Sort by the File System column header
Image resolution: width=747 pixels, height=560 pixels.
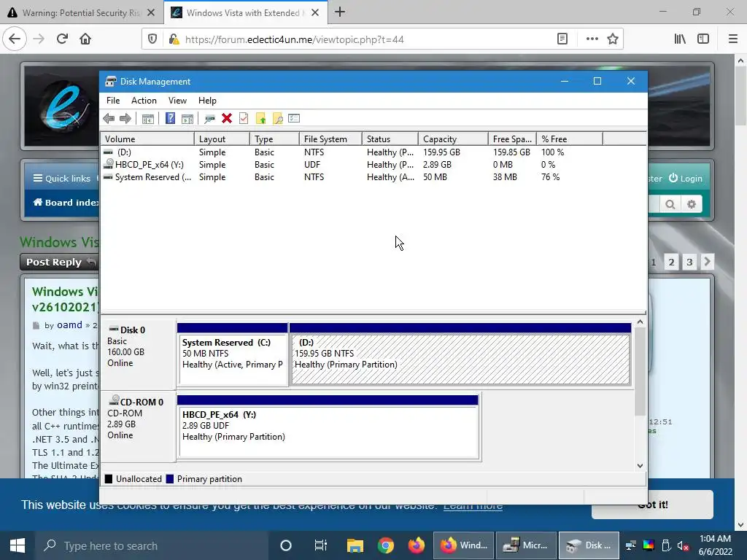pos(330,139)
